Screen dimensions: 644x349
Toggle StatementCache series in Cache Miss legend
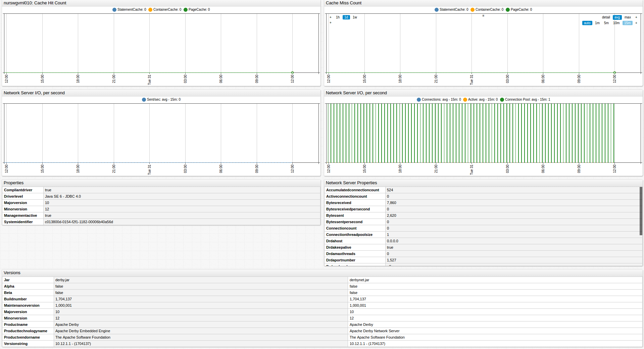(451, 10)
